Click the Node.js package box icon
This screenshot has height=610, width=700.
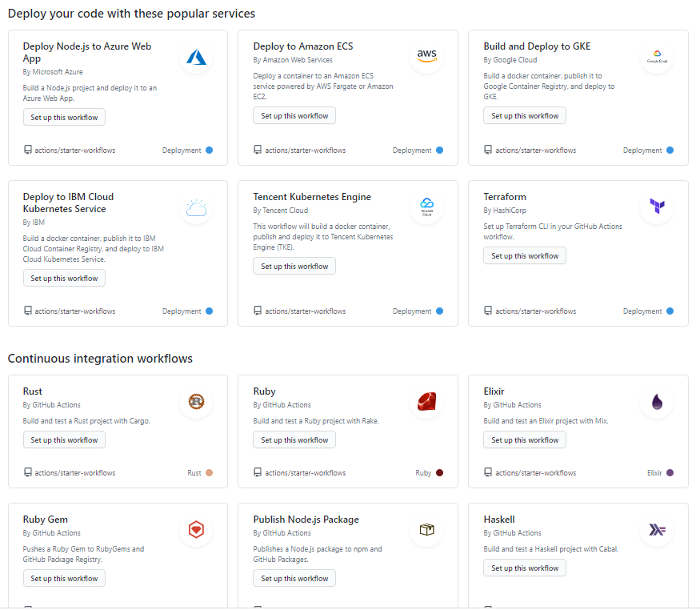(426, 530)
